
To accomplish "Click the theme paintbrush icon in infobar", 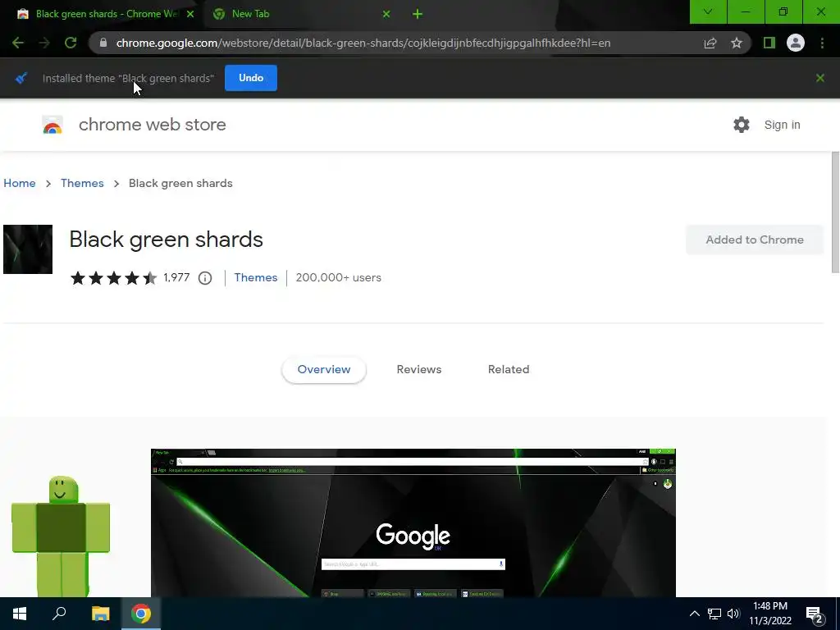I will point(21,78).
